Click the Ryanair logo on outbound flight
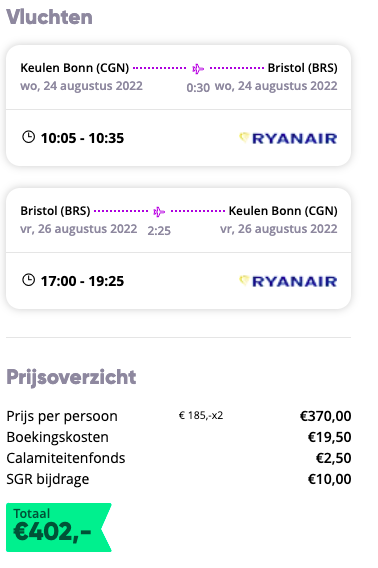 [288, 138]
